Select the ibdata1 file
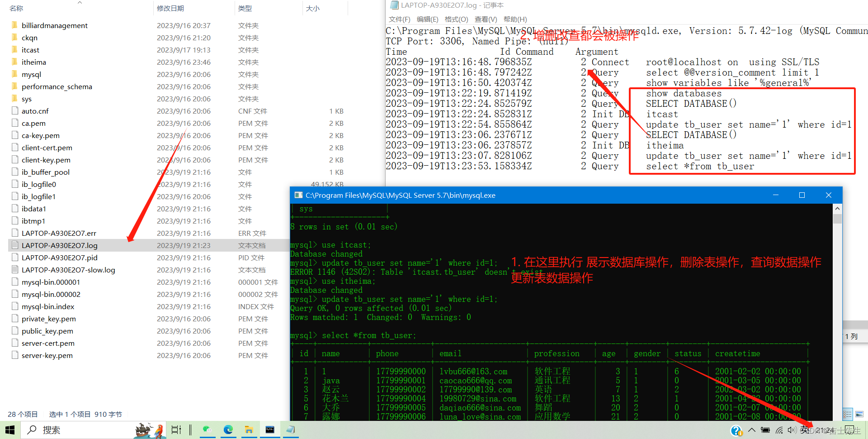 34,209
